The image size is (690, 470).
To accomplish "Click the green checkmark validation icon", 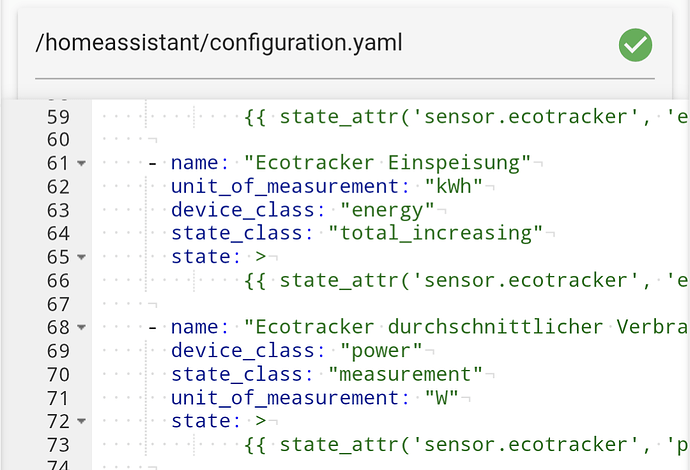I will 635,45.
